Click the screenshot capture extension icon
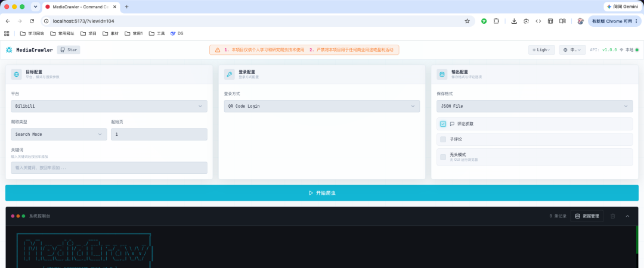 (x=526, y=21)
